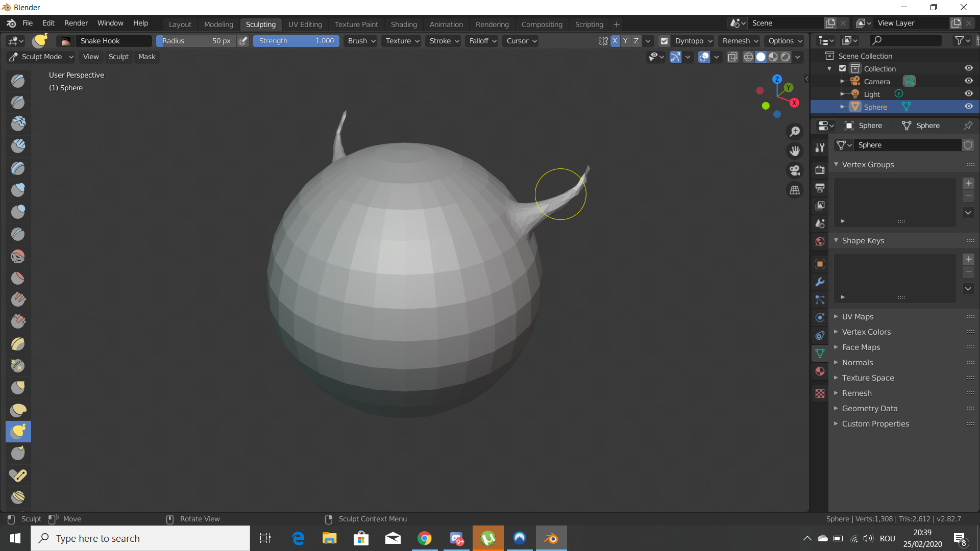Open the Falloff dropdown
The height and width of the screenshot is (551, 980).
point(482,41)
